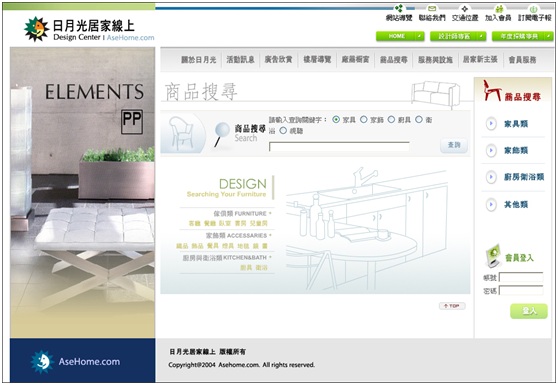558x385 pixels.
Task: Open the 廚房與衛浴類 KITCHEN&BATH heading link
Action: coord(225,258)
